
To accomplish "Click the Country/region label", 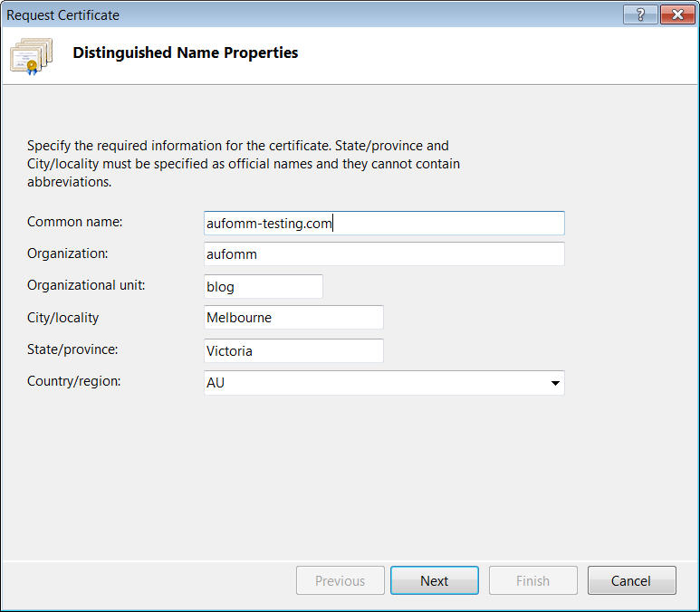I will coord(73,381).
